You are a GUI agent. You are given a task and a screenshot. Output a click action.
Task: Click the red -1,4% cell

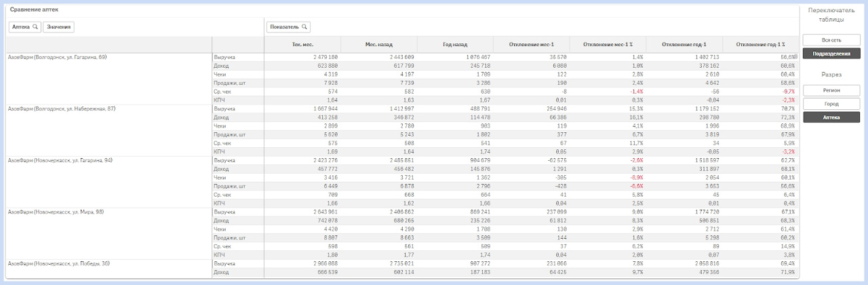pyautogui.click(x=635, y=92)
